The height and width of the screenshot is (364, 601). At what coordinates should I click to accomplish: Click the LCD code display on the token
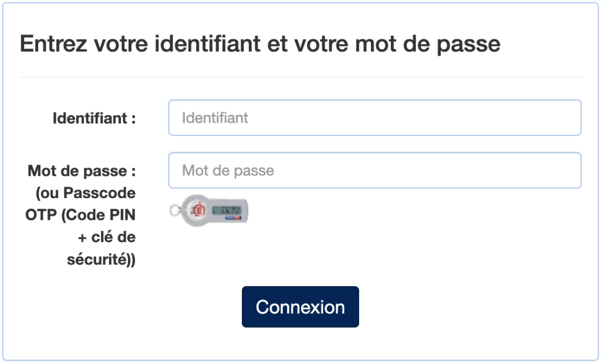pos(227,210)
